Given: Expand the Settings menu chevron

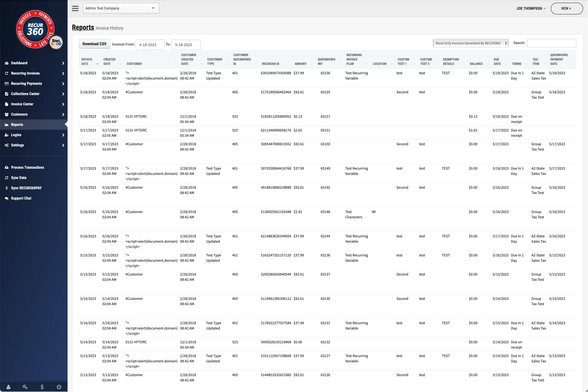Looking at the screenshot, I should tap(63, 145).
